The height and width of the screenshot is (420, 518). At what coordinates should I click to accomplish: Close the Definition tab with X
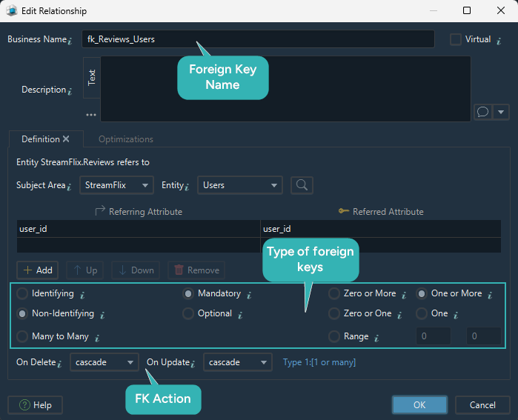click(66, 139)
